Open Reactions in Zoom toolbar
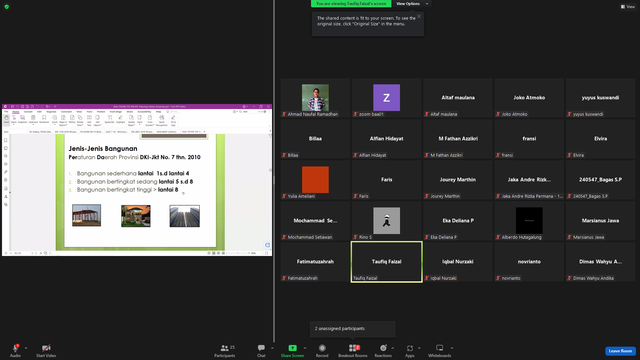The width and height of the screenshot is (640, 360). point(383,350)
